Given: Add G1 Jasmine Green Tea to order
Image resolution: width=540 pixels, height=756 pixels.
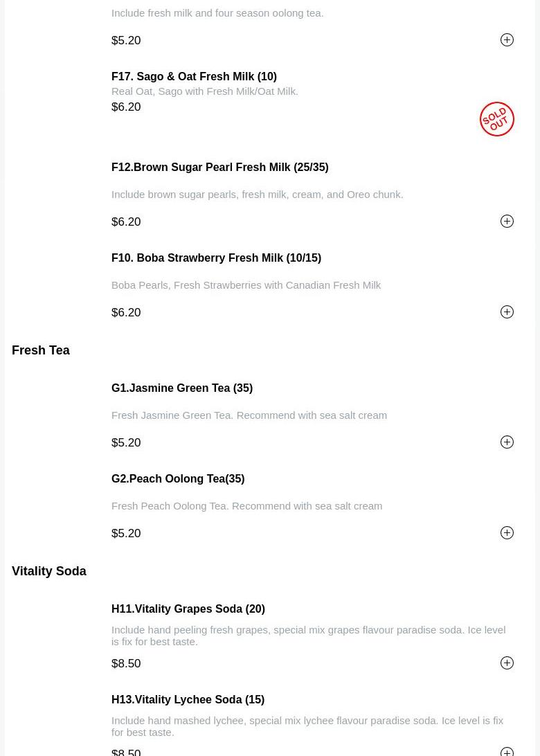Looking at the screenshot, I should [x=507, y=442].
